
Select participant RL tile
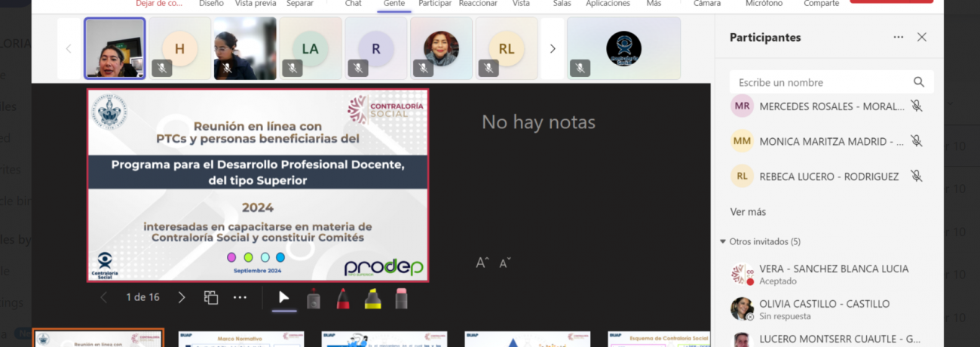[507, 48]
